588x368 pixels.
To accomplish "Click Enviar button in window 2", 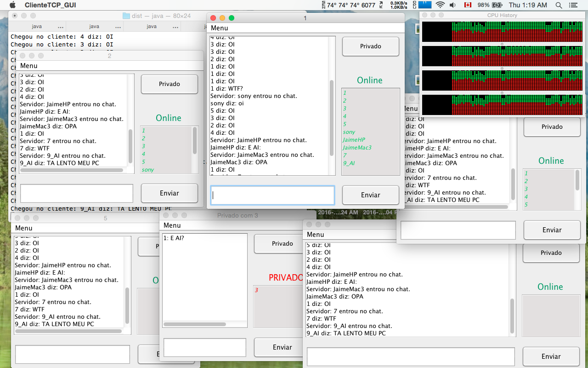I will (169, 193).
